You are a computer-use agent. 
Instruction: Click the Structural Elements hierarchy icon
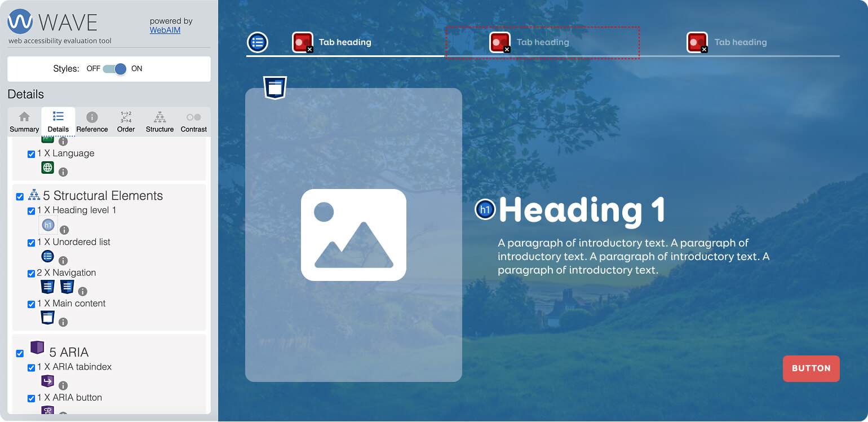point(34,195)
